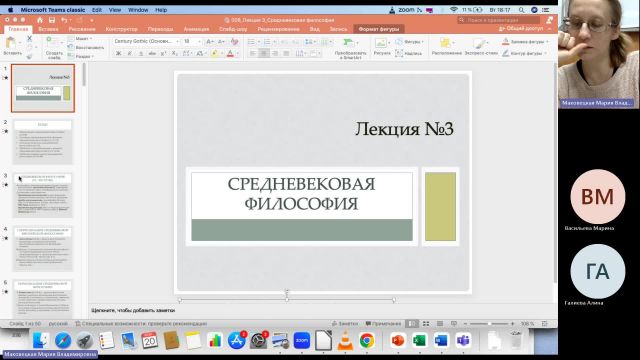
Task: Toggle Superscript formatting
Action: (x=163, y=53)
